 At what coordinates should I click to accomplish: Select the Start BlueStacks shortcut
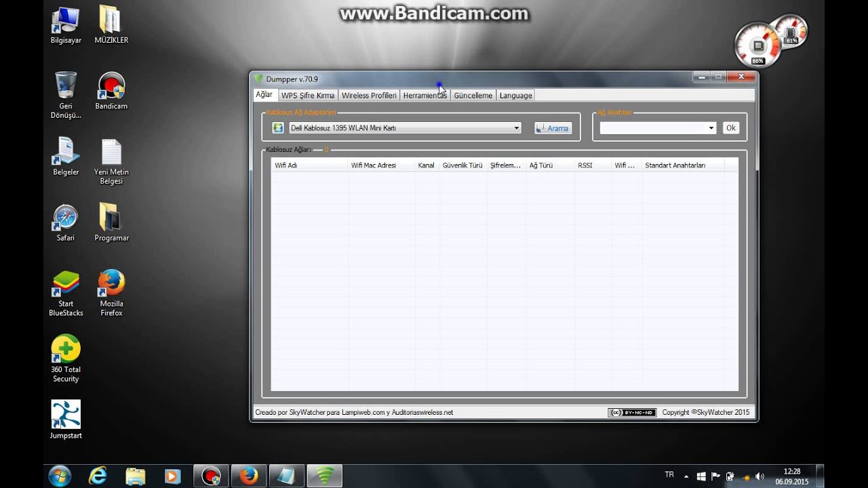(x=66, y=293)
